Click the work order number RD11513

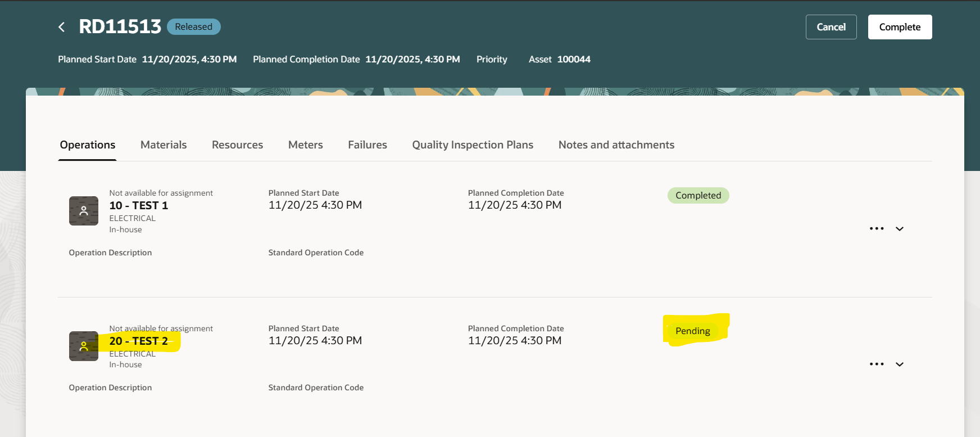(120, 26)
